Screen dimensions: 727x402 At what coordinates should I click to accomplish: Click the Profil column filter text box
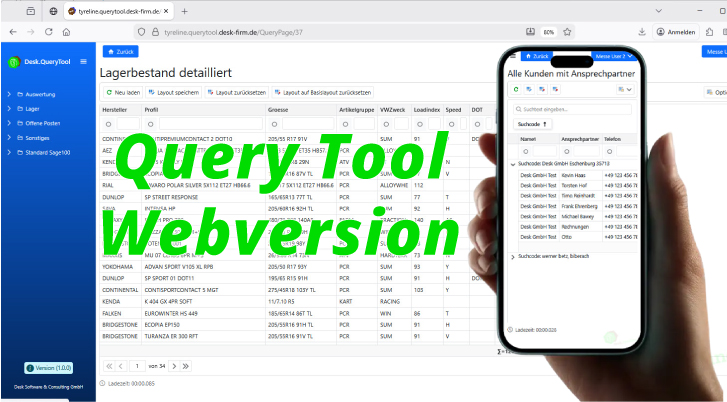tap(210, 124)
